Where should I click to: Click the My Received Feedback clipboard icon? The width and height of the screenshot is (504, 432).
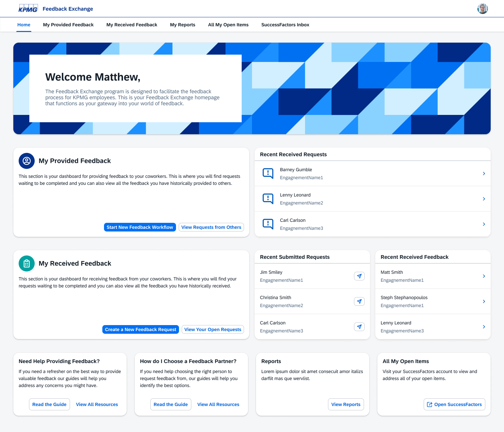[27, 263]
